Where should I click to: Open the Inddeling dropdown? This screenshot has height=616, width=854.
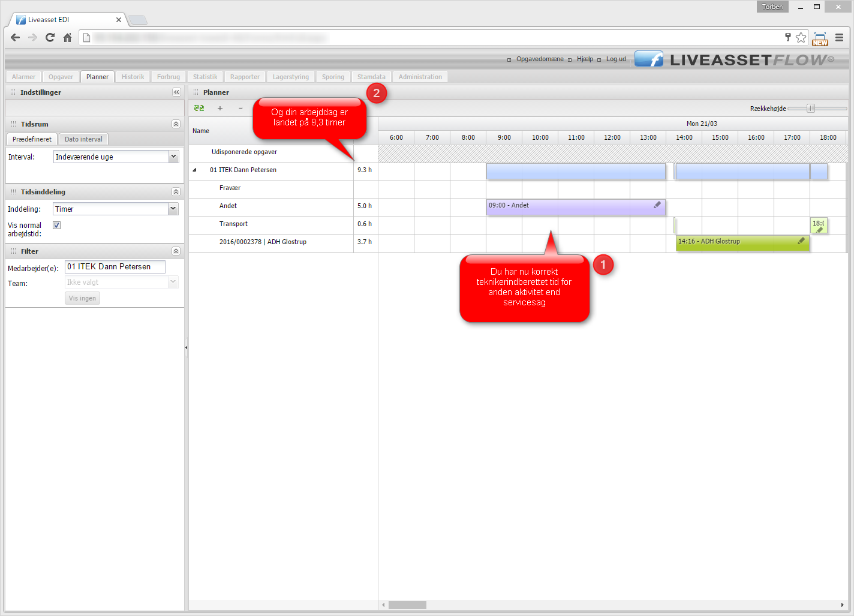(x=173, y=209)
